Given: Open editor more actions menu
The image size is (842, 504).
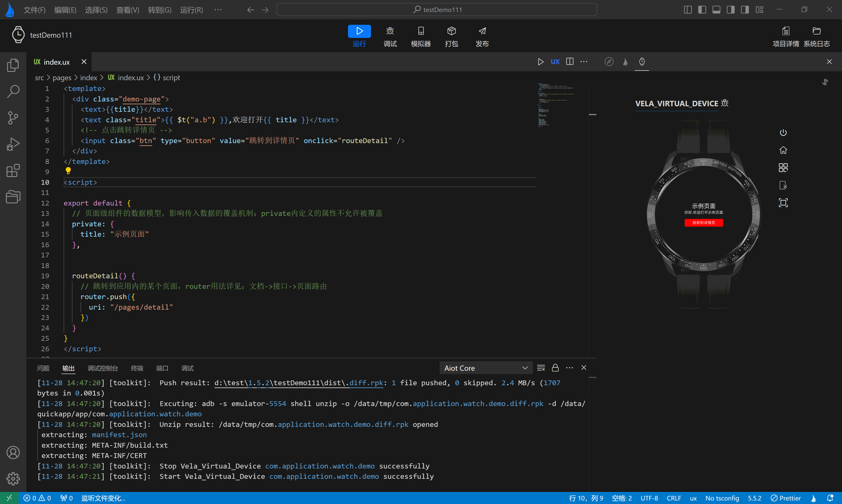Looking at the screenshot, I should [x=584, y=62].
